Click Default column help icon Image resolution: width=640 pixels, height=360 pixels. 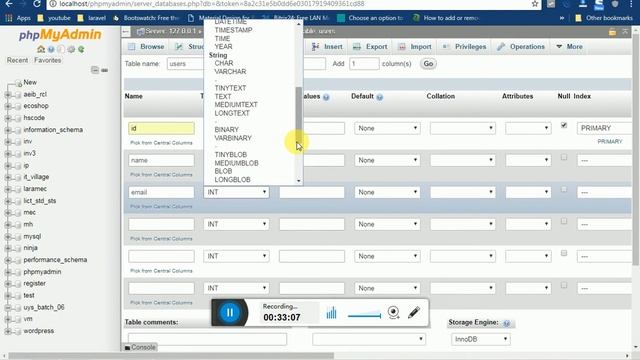(x=380, y=97)
